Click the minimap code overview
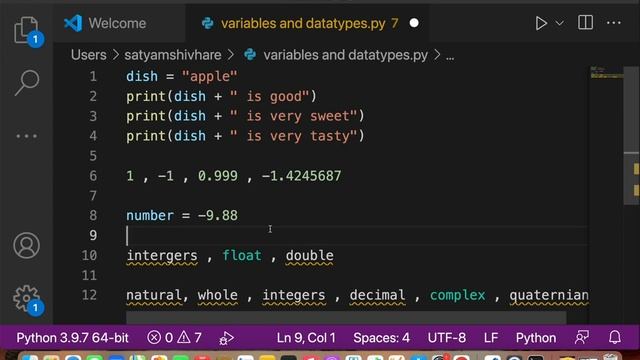640x360 pixels. (607, 73)
